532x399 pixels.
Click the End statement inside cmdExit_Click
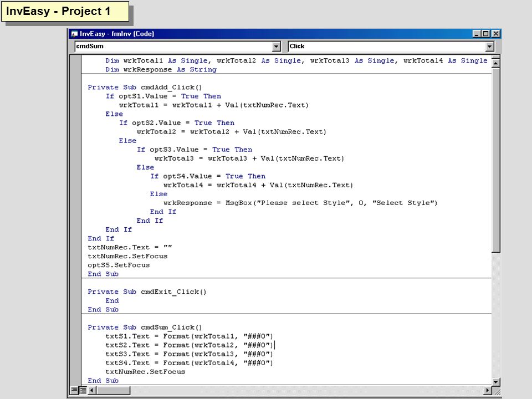(112, 300)
